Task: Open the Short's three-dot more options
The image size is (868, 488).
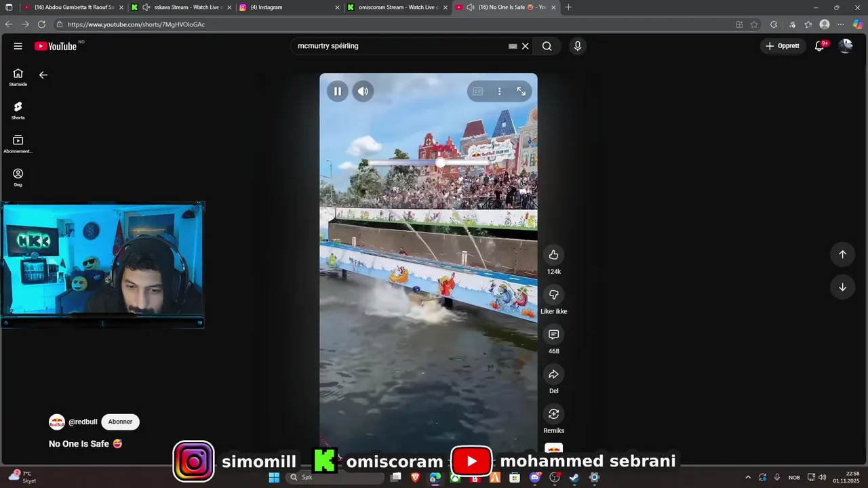Action: click(500, 91)
